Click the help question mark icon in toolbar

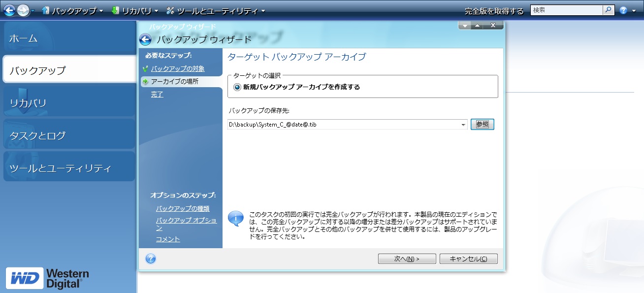tap(623, 10)
